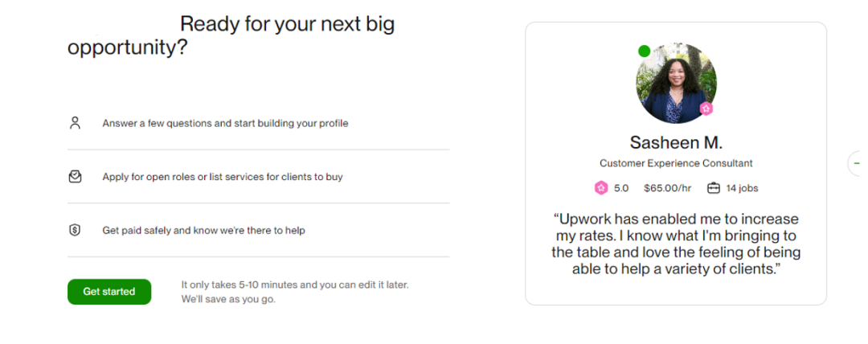
Task: Select 'Get paid safely' step text
Action: [203, 231]
